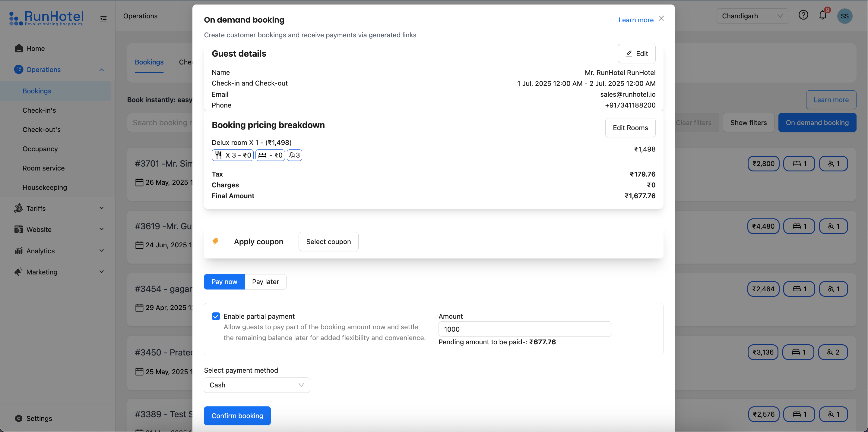This screenshot has height=432, width=868.
Task: Click Learn more button on Bookings page
Action: [831, 100]
